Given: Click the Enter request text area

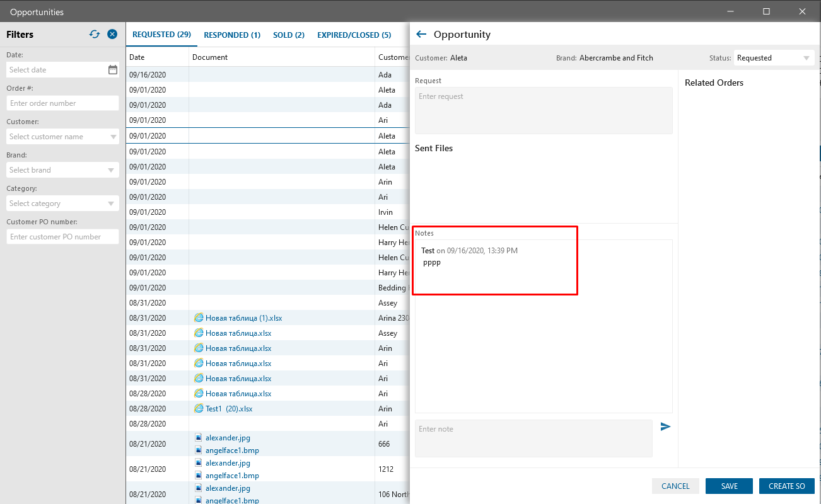Looking at the screenshot, I should pos(544,110).
